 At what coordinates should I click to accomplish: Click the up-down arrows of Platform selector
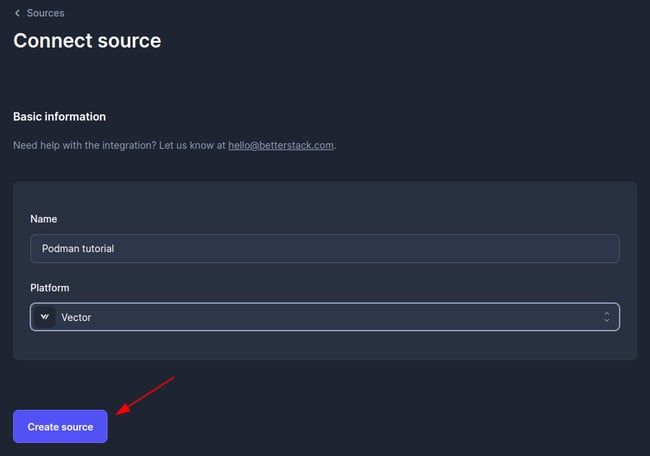click(x=606, y=317)
